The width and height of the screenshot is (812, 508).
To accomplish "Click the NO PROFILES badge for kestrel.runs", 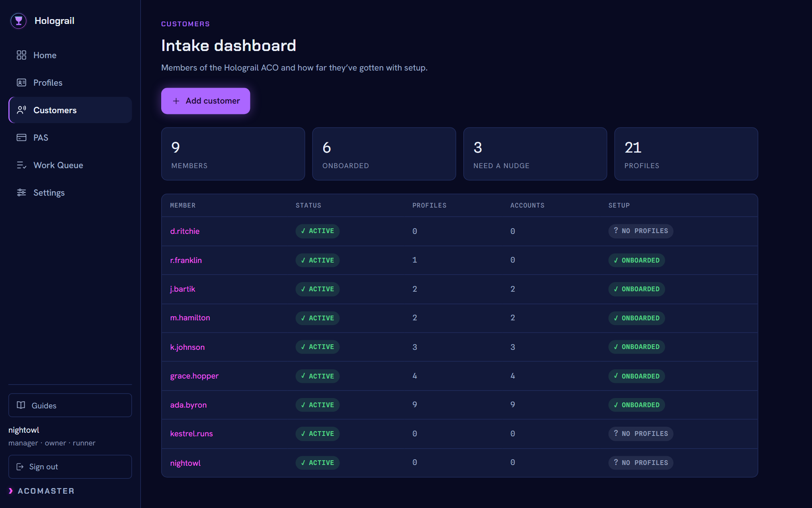I will click(x=640, y=433).
